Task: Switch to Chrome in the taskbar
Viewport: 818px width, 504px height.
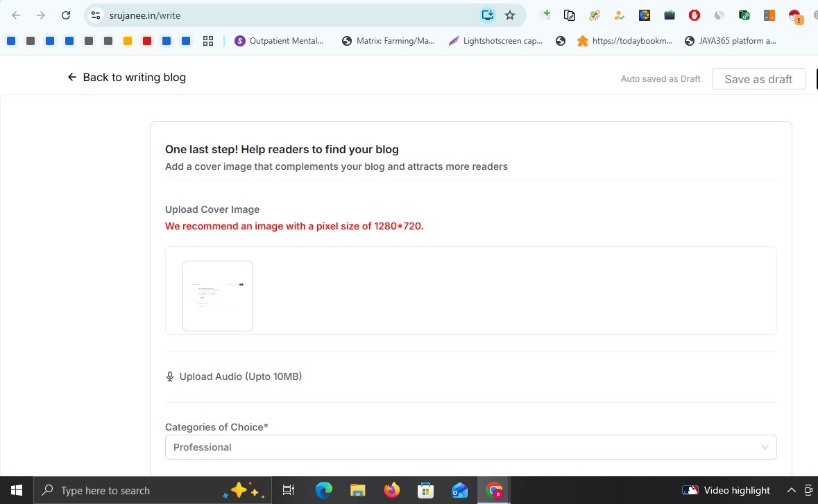Action: 494,490
